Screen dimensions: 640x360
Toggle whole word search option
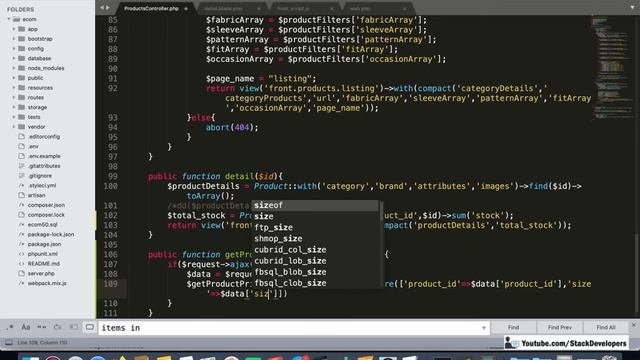pyautogui.click(x=42, y=327)
